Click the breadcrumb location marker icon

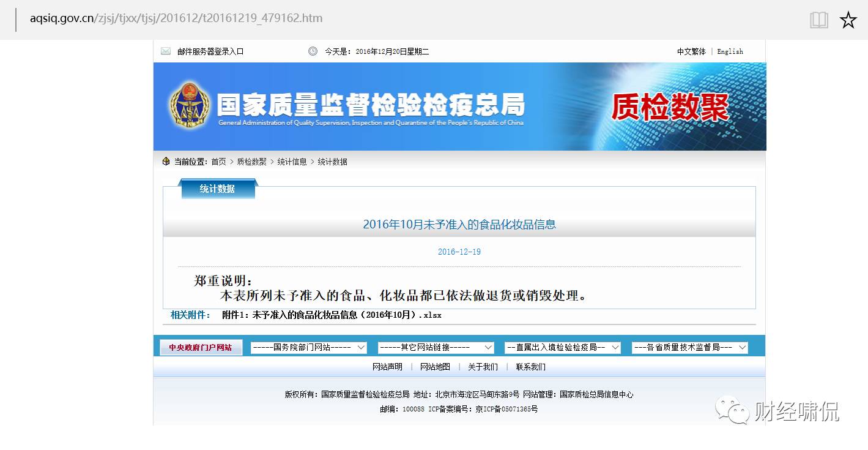click(166, 162)
